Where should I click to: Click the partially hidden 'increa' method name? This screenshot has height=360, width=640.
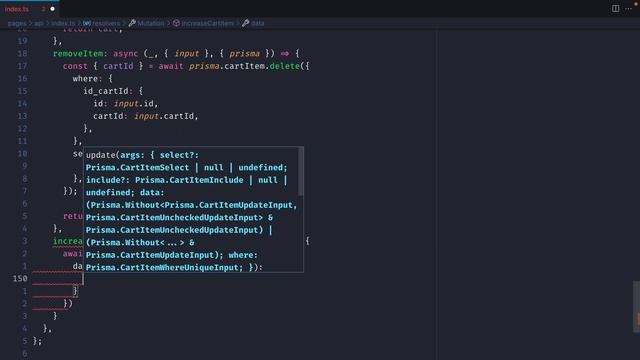coord(68,241)
